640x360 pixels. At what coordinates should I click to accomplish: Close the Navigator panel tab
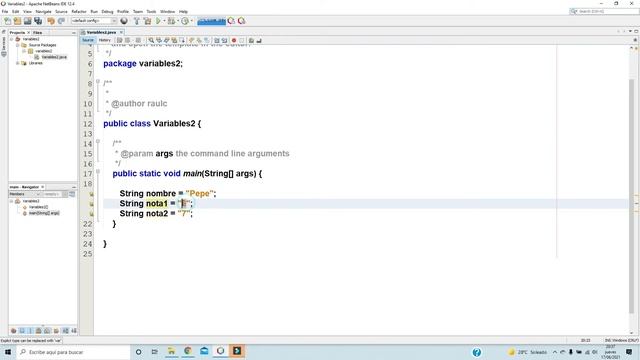point(42,187)
